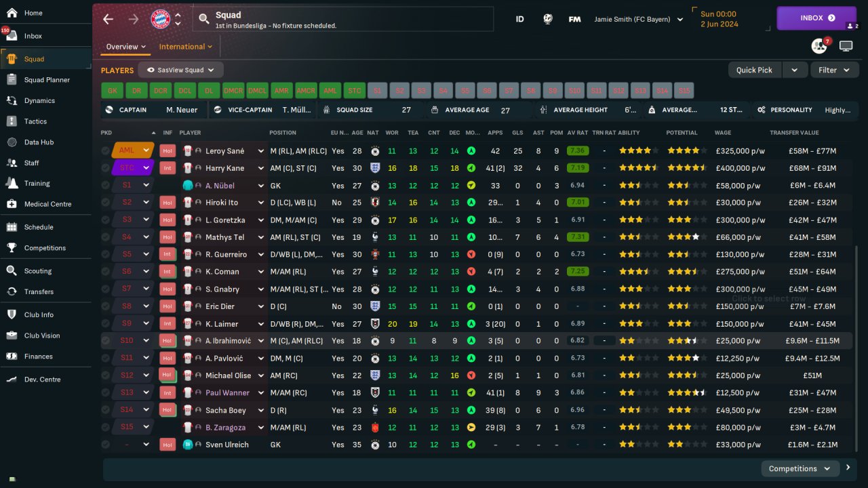The image size is (868, 488).
Task: Click the globe icon in top bar
Action: (548, 19)
